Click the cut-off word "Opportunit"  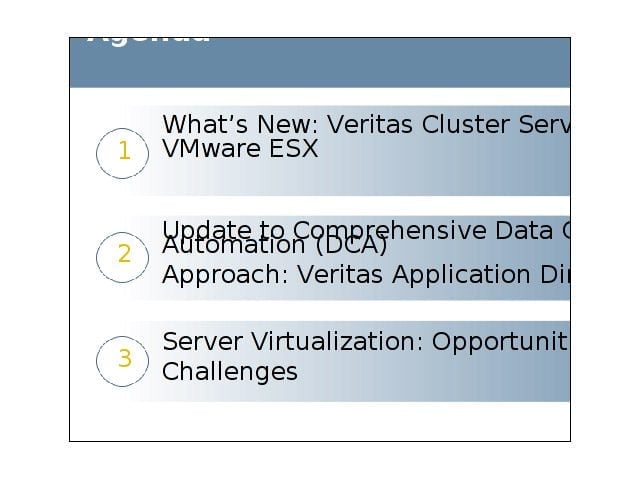coord(501,342)
